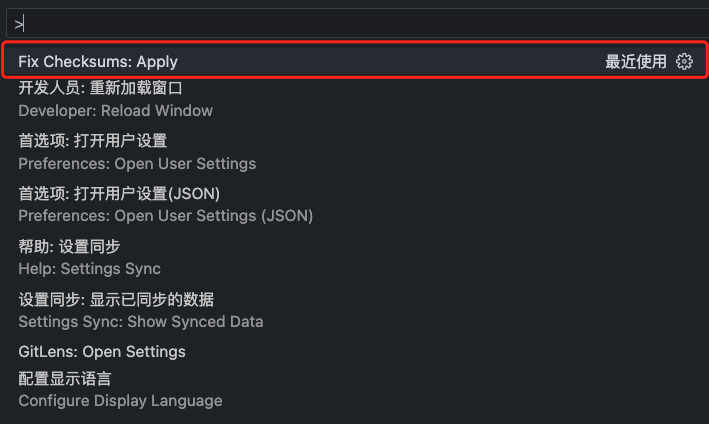This screenshot has width=709, height=424.
Task: Choose the 配置显示语言 command
Action: tap(65, 379)
